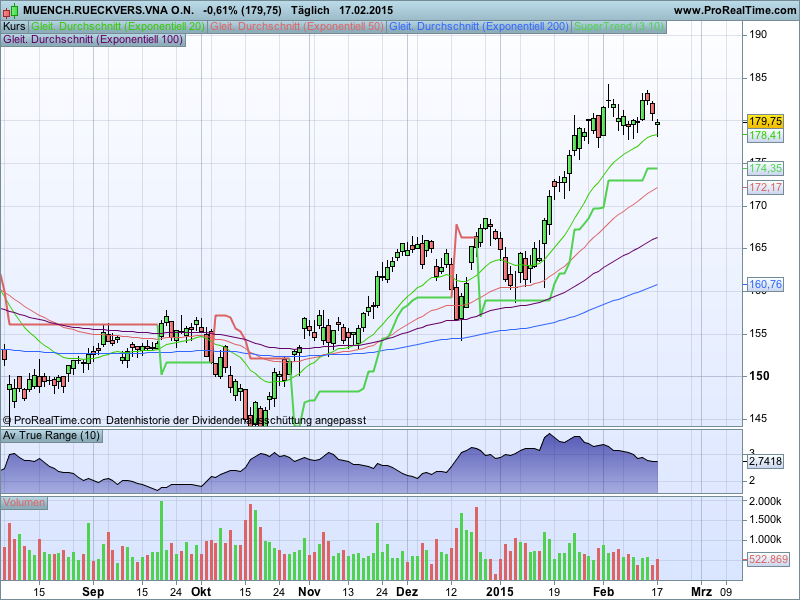Viewport: 800px width, 600px height.
Task: Click the SuperTrend value tag 174,35
Action: pos(765,168)
